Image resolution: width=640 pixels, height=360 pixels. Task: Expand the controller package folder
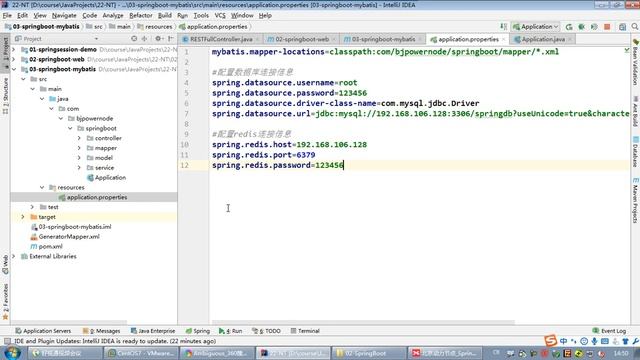point(79,138)
